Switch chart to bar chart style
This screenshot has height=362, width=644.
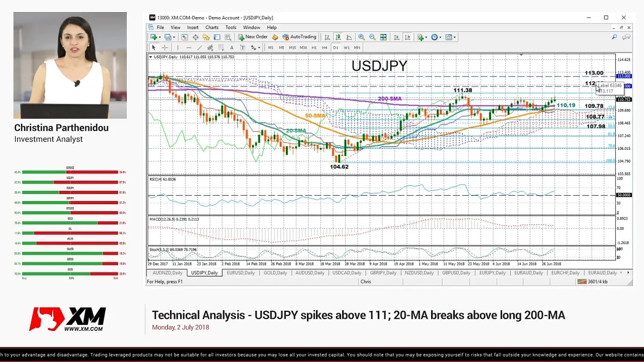[x=327, y=37]
